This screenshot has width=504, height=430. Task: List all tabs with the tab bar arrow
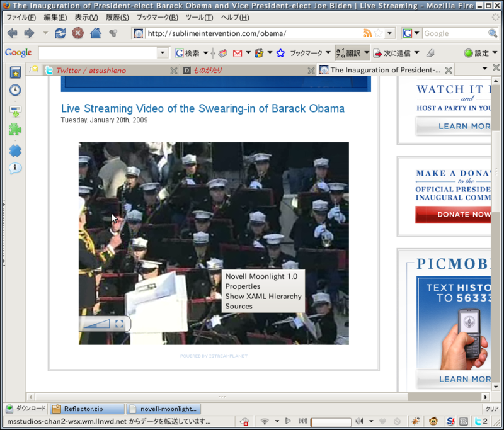[484, 68]
